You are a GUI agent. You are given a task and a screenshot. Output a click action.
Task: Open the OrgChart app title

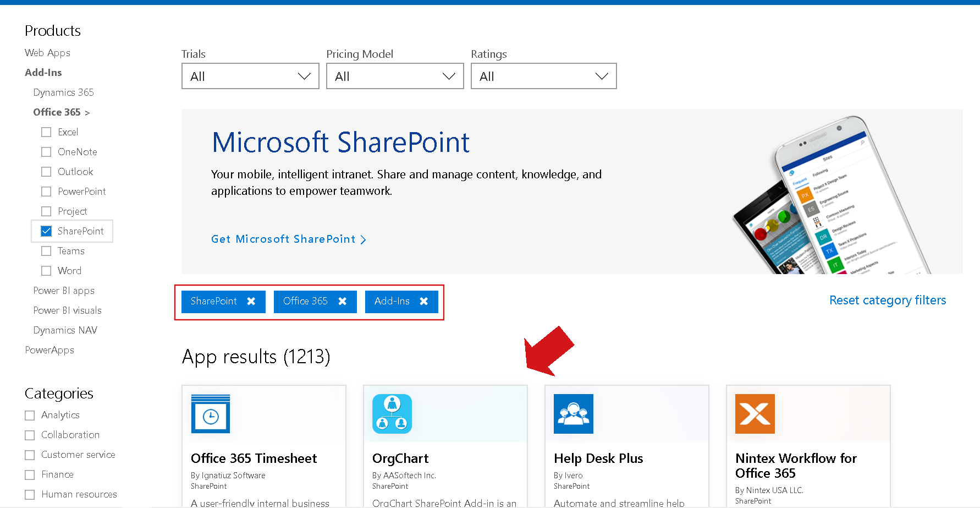400,458
